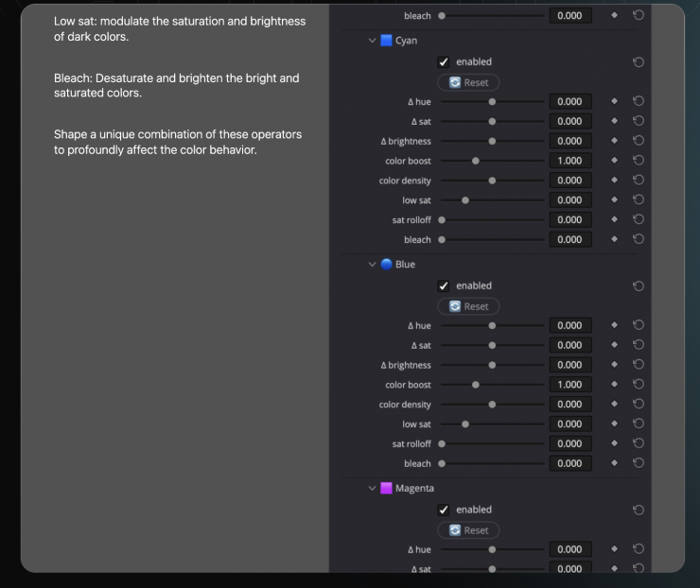Reset Cyan sat rolloff value icon
This screenshot has height=588, width=700.
639,220
